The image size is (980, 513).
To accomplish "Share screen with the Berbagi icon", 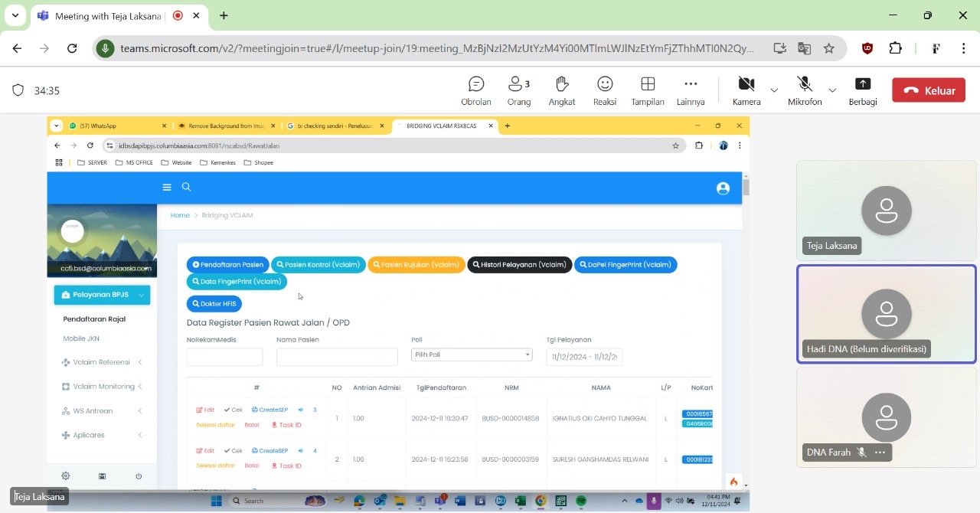I will (862, 90).
